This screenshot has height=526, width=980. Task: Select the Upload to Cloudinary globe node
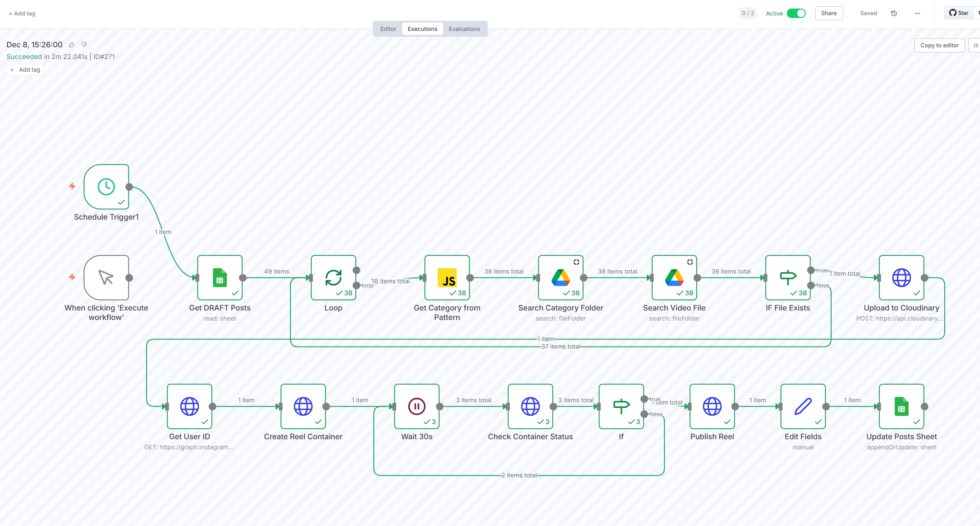click(x=901, y=278)
